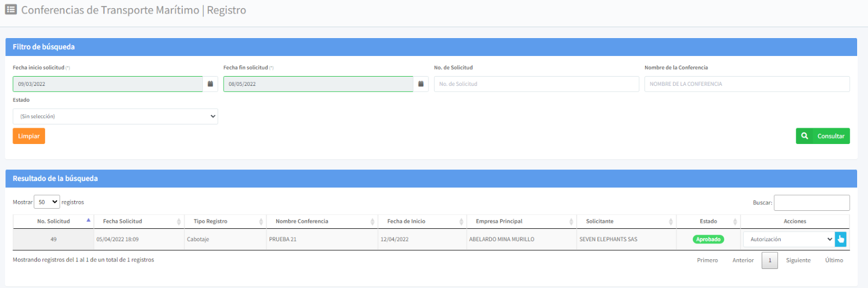The height and width of the screenshot is (288, 868).
Task: Click the Nombre de la Conferencia field
Action: point(746,84)
